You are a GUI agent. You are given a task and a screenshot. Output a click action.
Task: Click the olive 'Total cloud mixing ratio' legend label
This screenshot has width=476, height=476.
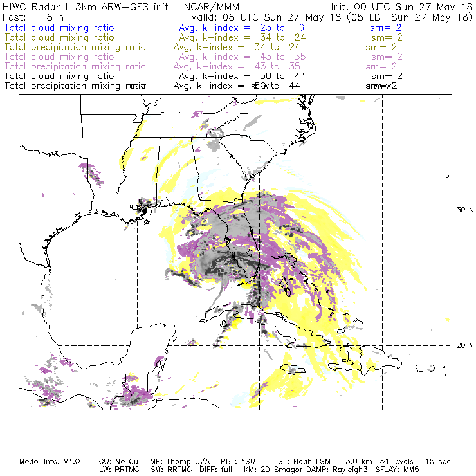(59, 37)
